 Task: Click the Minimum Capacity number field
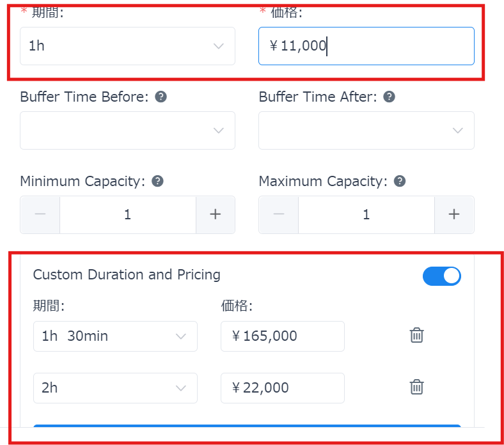click(127, 215)
